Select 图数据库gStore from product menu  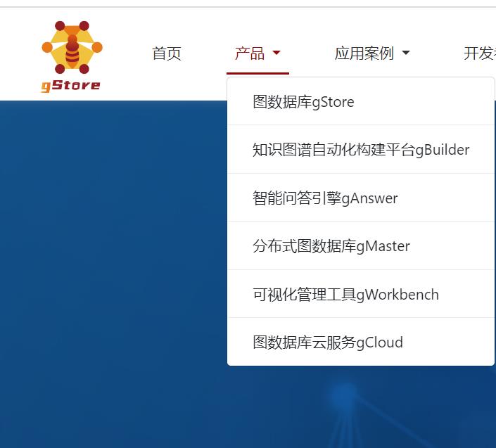click(x=361, y=102)
